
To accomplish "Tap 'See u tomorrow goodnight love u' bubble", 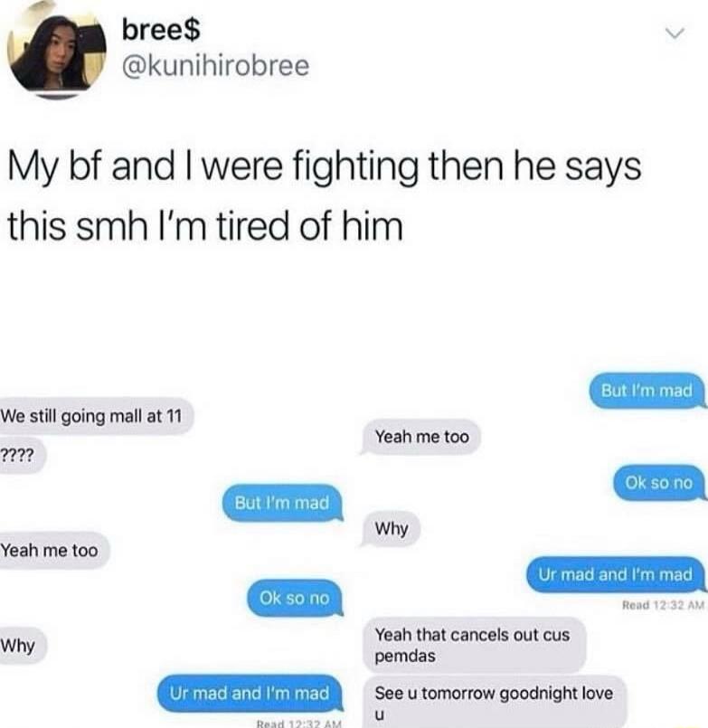I will click(x=494, y=702).
